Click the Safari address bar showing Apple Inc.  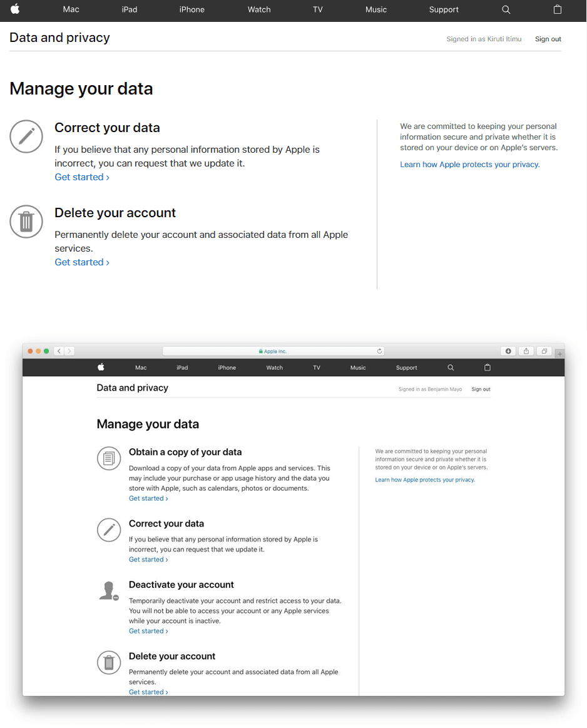[x=273, y=351]
